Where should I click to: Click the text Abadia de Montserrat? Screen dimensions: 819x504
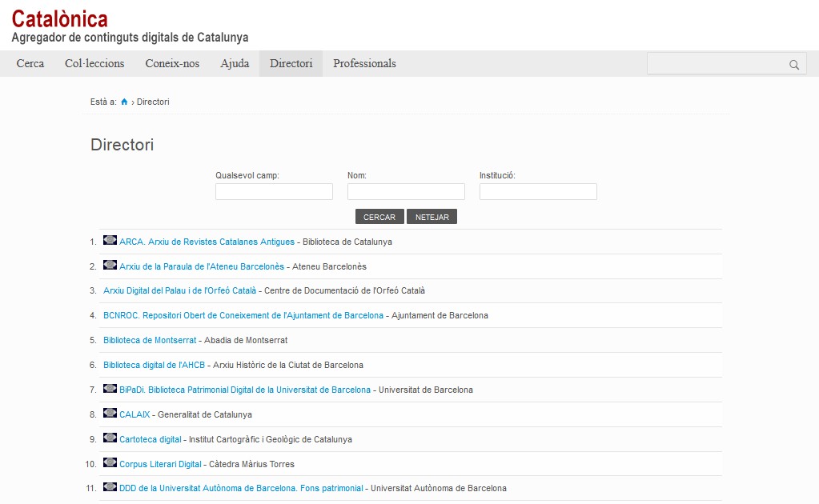tap(246, 340)
